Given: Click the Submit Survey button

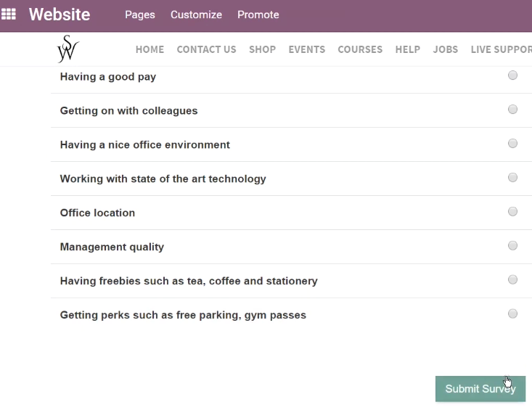Looking at the screenshot, I should 480,389.
